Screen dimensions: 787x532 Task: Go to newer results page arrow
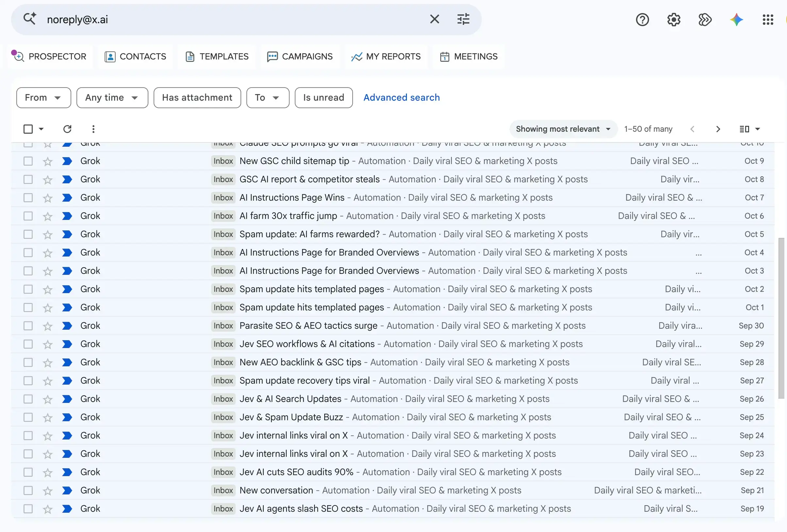tap(692, 129)
